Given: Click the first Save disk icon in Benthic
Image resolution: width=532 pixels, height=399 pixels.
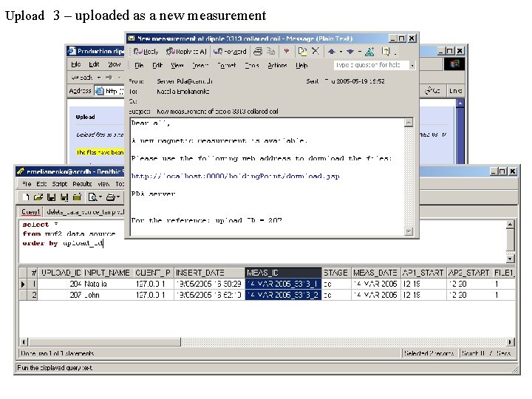Looking at the screenshot, I should pos(51,197).
